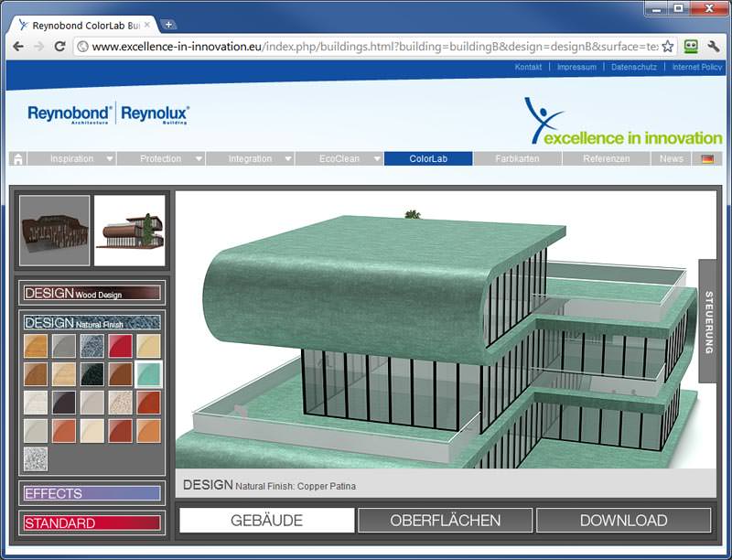Click the 3D building preview viewport

[446, 329]
